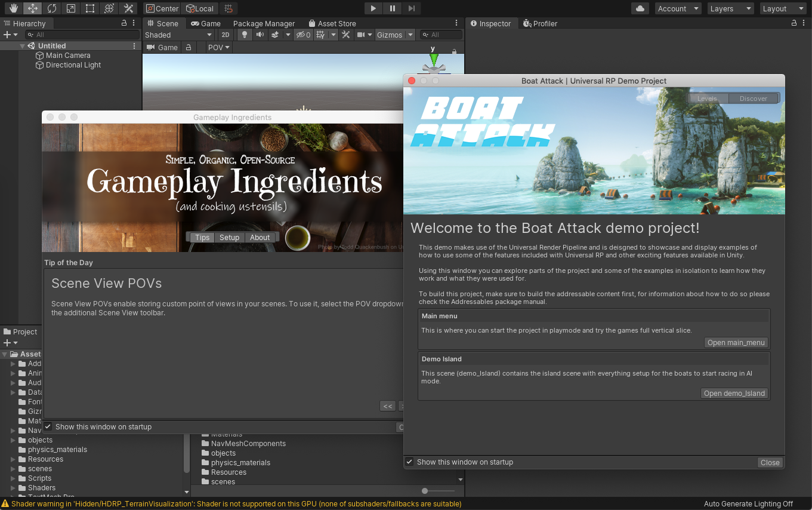
Task: Click the Open main_menu button
Action: 736,342
